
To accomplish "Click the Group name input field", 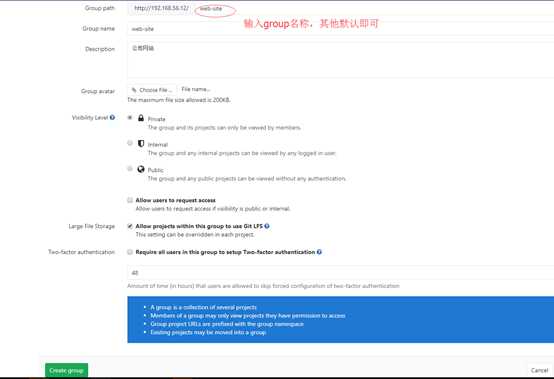I will point(341,29).
